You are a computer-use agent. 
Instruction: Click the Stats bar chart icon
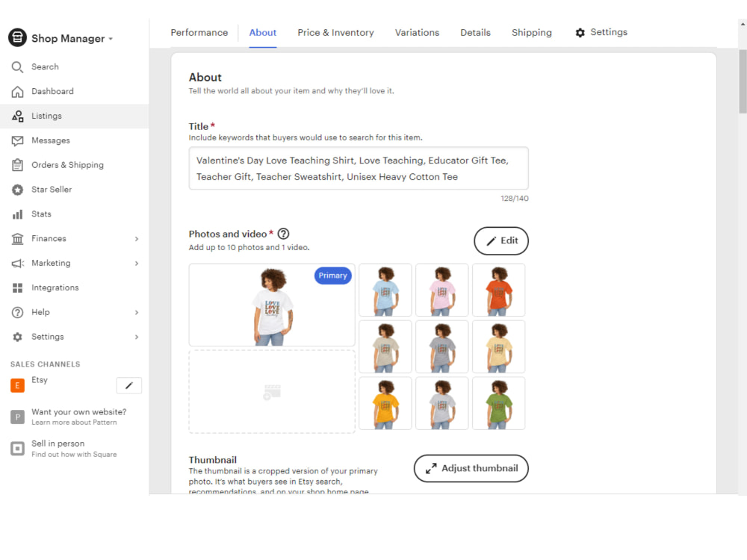click(x=17, y=214)
